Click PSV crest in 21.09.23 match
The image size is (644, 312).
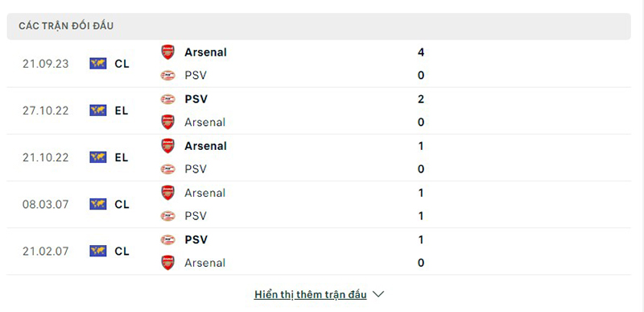pyautogui.click(x=167, y=75)
